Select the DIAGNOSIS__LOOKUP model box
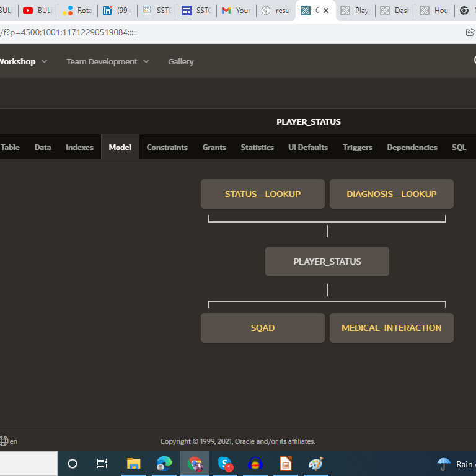Viewport: 476px width, 476px height. point(391,194)
